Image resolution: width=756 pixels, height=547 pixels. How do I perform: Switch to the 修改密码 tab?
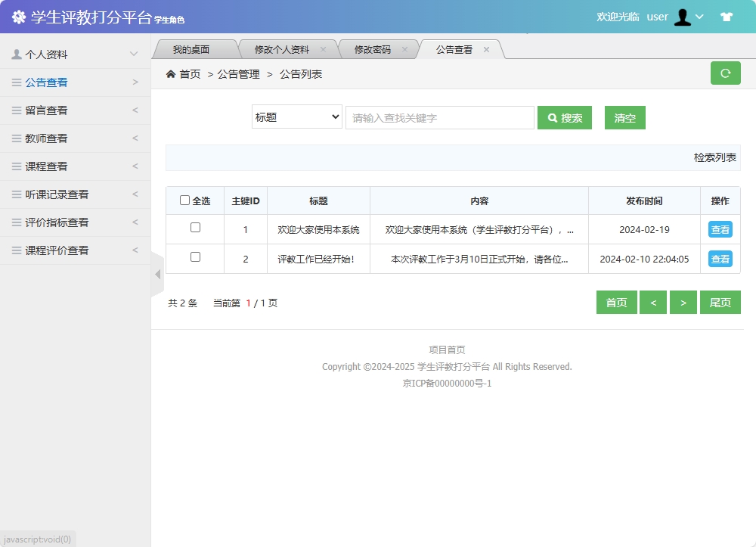(374, 48)
